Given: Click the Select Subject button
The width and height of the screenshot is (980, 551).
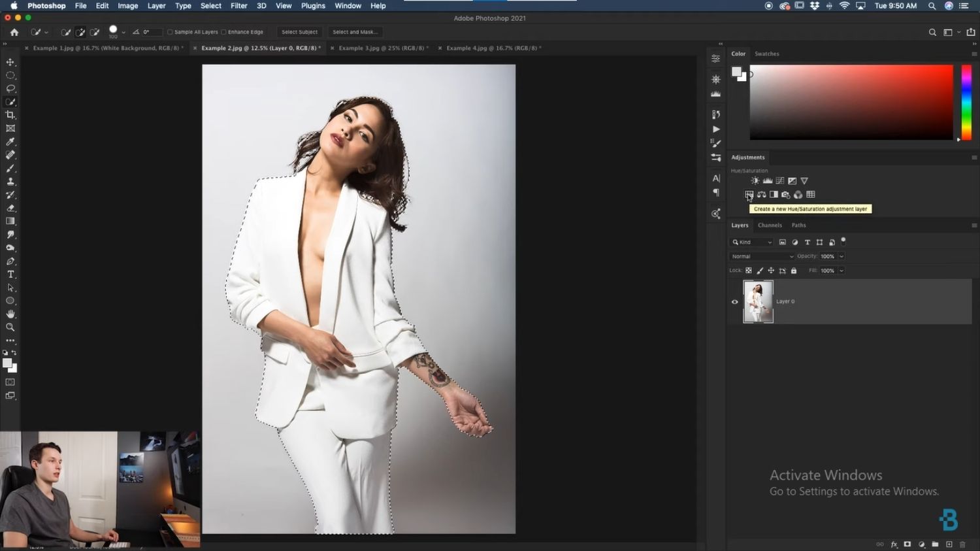Looking at the screenshot, I should [299, 31].
